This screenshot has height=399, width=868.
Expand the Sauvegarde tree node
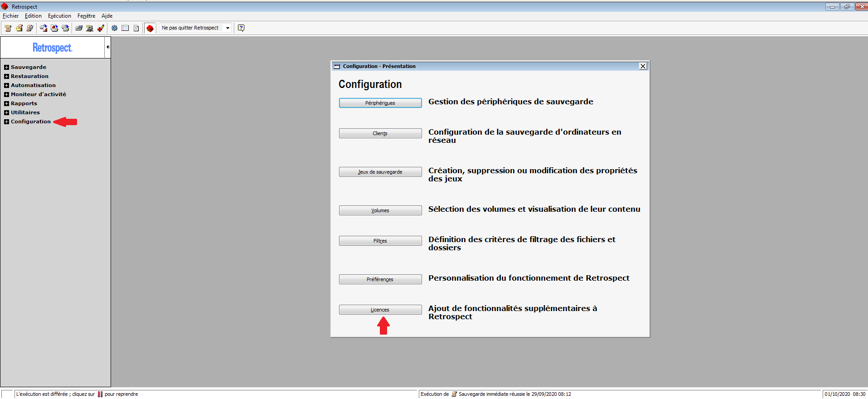6,67
